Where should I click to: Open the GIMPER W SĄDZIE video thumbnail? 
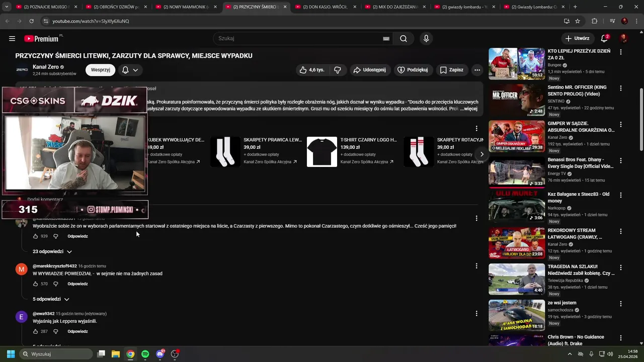tap(516, 136)
